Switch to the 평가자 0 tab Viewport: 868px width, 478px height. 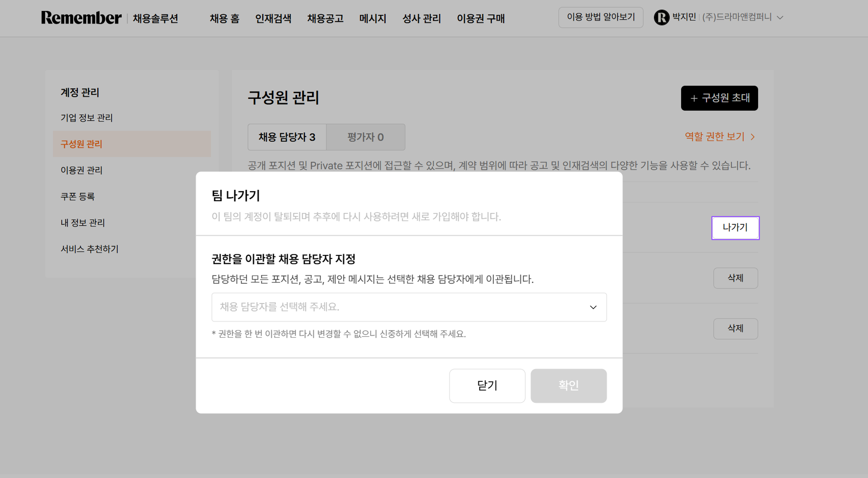click(366, 137)
